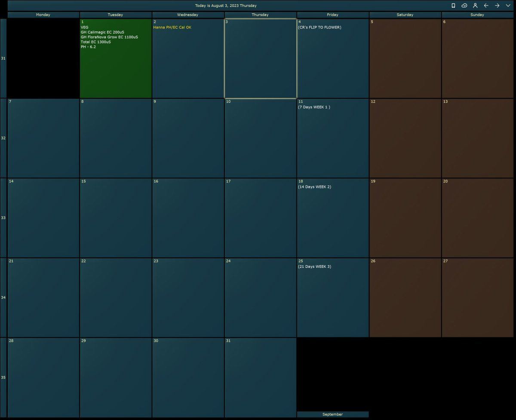Select the 14 Days WEEK 2 entry

point(314,187)
